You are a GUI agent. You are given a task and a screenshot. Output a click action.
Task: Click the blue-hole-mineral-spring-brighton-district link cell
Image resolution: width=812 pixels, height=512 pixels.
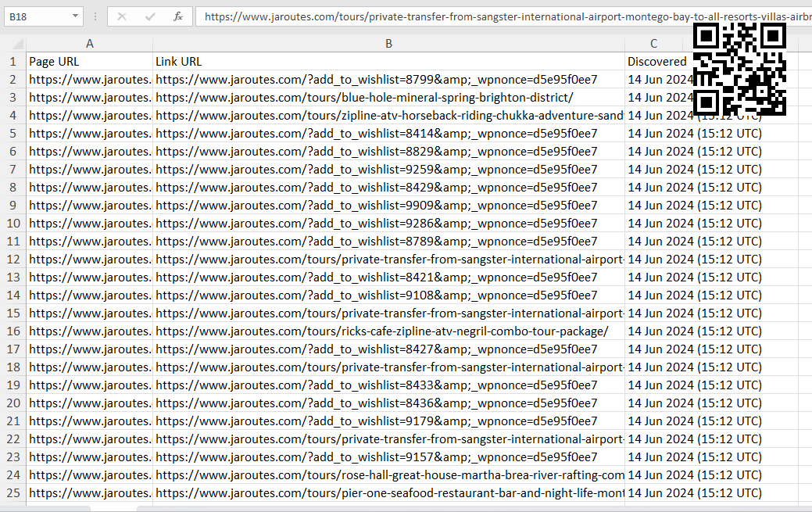tap(388, 98)
